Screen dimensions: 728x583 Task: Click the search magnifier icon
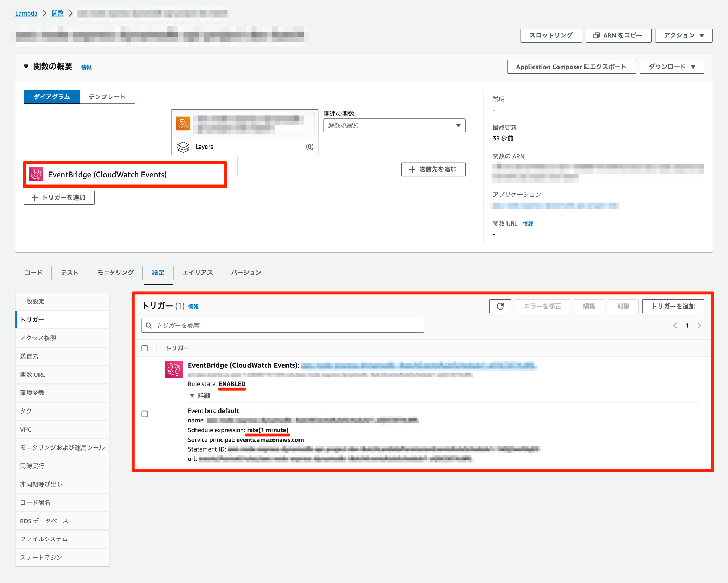[149, 325]
